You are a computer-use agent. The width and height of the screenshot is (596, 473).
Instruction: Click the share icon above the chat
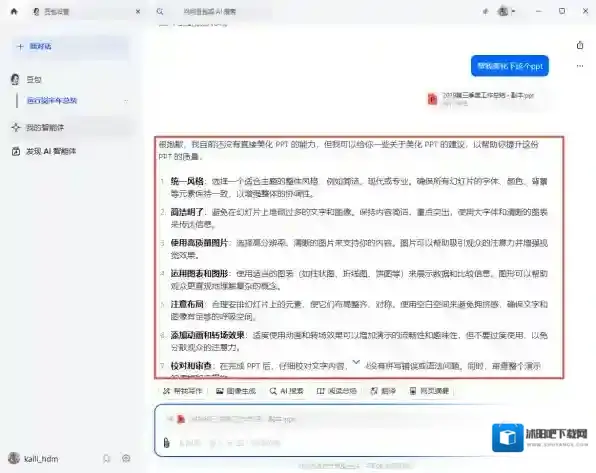[580, 45]
